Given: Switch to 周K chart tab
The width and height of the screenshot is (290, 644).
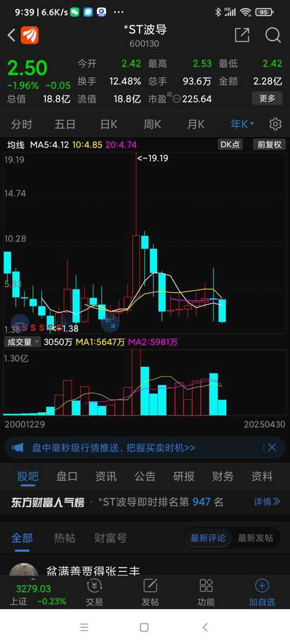Looking at the screenshot, I should (x=152, y=124).
